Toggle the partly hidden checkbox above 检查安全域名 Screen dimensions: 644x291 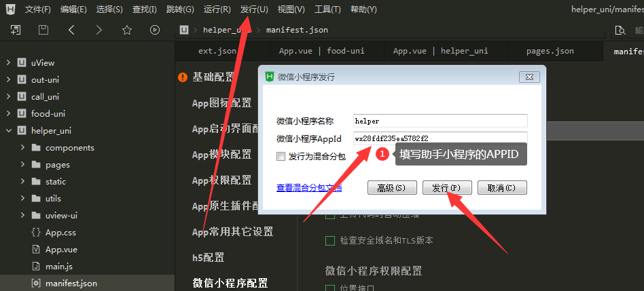coord(329,216)
